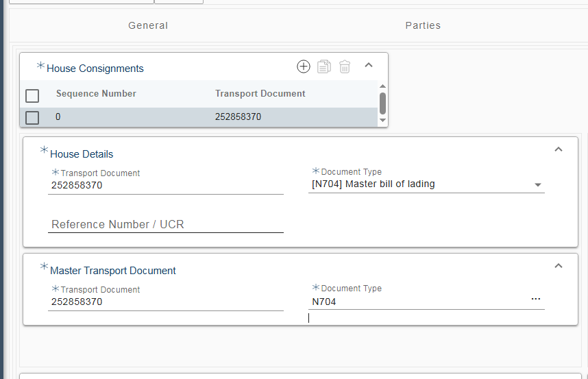Delete the selected House Consignment
The image size is (588, 379).
pos(345,66)
